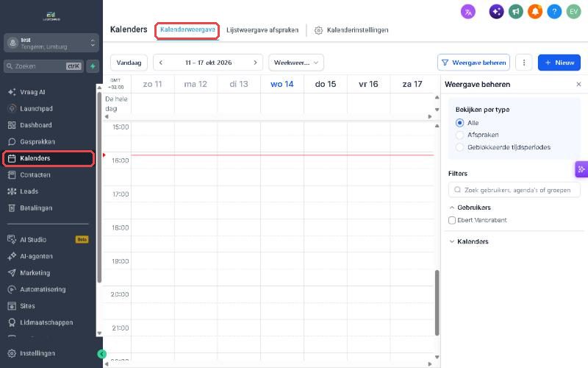This screenshot has height=368, width=588.
Task: Check the Ebert Vanbrabant user checkbox
Action: pyautogui.click(x=452, y=220)
